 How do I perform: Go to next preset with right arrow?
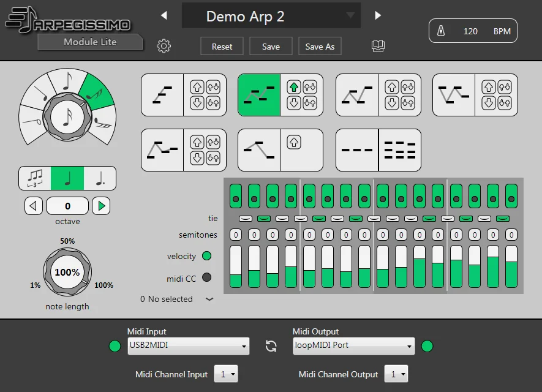(x=378, y=15)
